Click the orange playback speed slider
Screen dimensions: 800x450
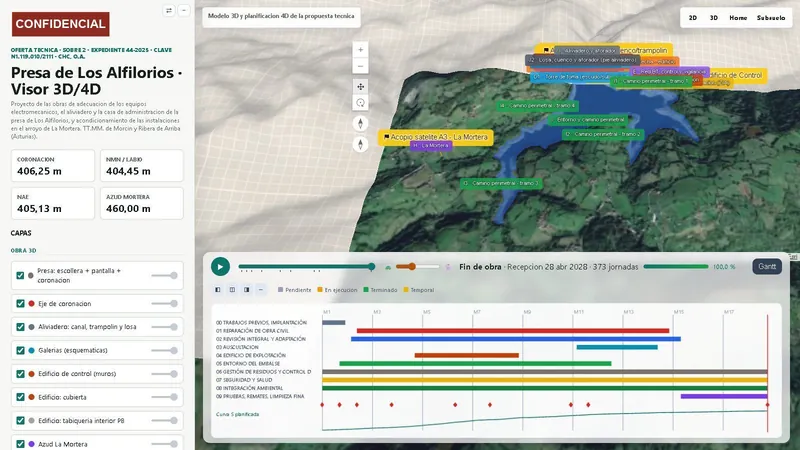pos(417,266)
